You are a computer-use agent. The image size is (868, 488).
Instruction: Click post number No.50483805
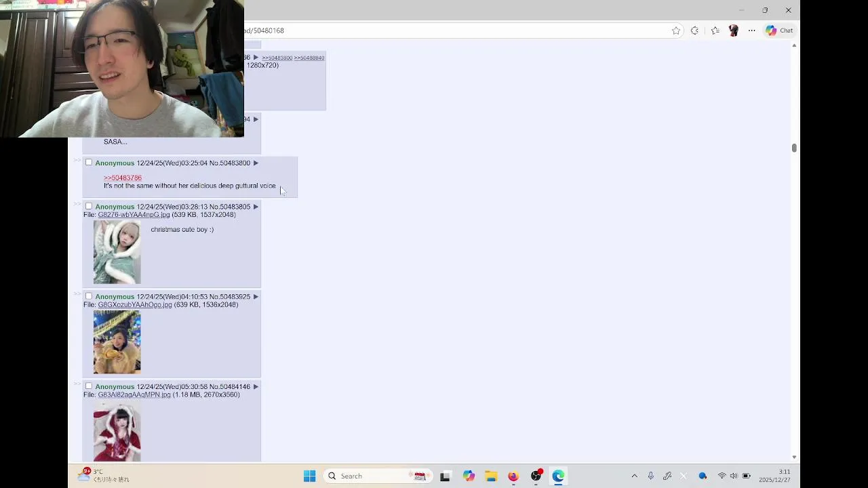click(x=230, y=207)
